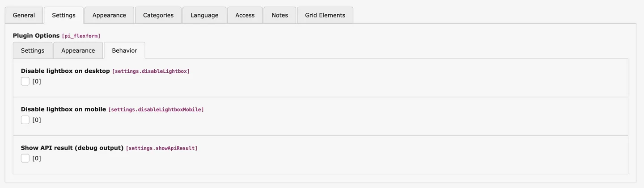Viewport: 644px width, 188px height.
Task: Click the Show API result (debug output) label
Action: (x=72, y=148)
